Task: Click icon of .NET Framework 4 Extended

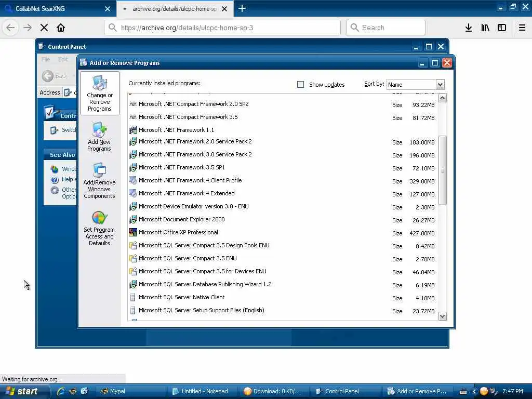Action: (133, 193)
